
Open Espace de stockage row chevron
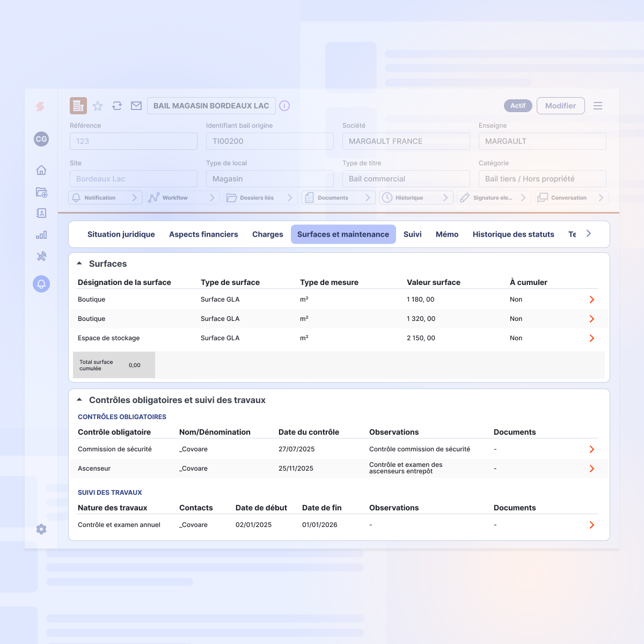[x=592, y=338]
